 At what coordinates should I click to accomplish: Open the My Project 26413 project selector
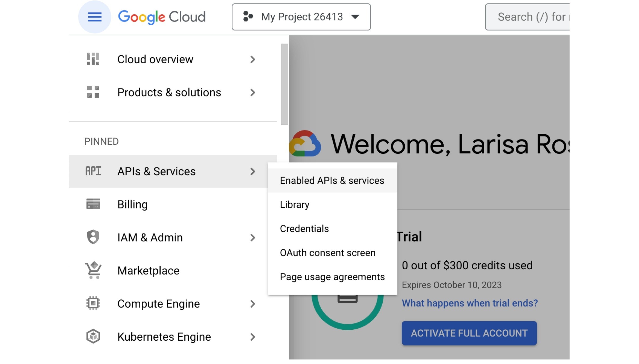coord(301,17)
